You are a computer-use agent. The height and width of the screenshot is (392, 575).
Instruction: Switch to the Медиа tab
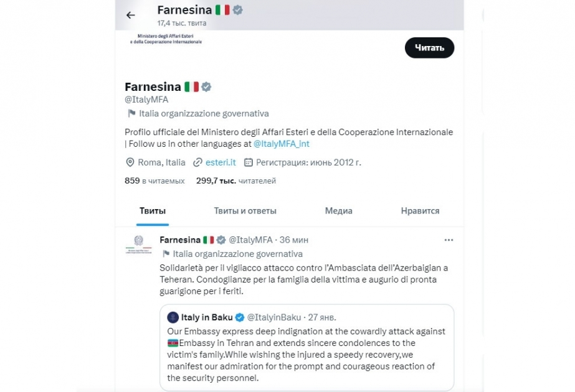[x=338, y=211]
